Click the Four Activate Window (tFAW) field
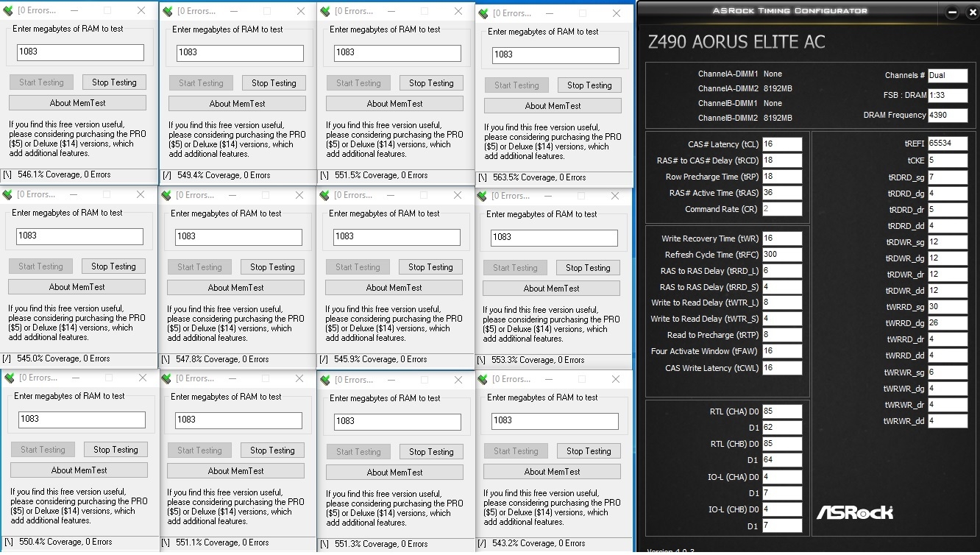 pyautogui.click(x=782, y=351)
